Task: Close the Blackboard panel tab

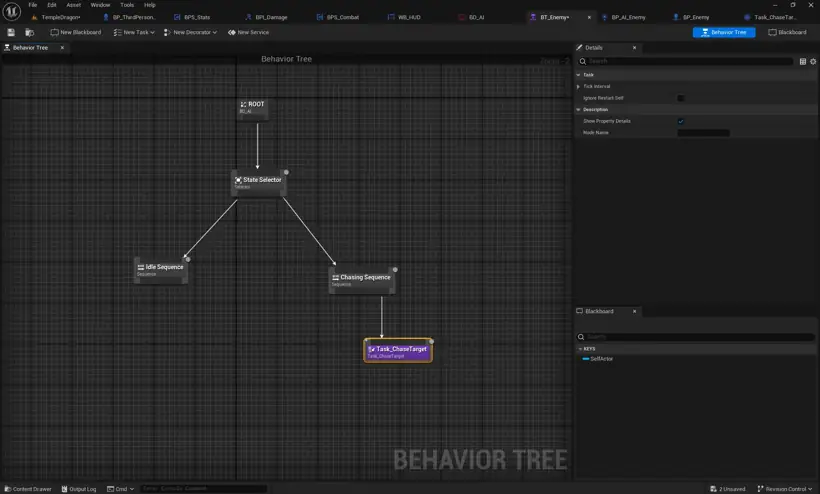Action: point(635,311)
